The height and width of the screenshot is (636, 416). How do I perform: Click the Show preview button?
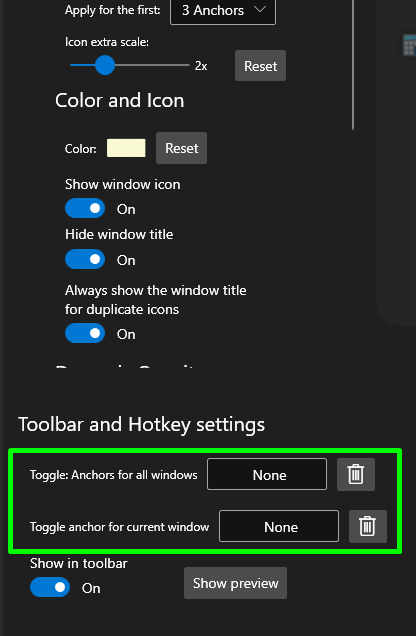(x=236, y=583)
